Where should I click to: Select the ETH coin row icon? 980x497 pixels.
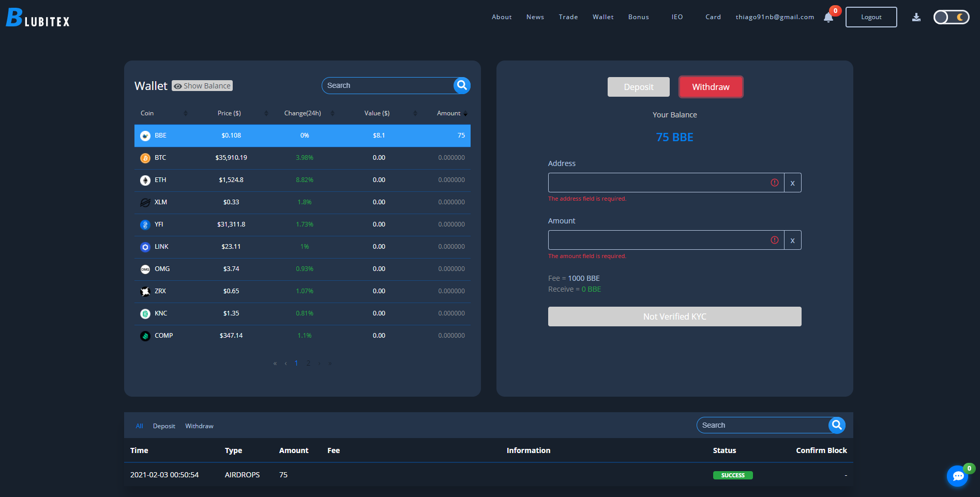[145, 180]
